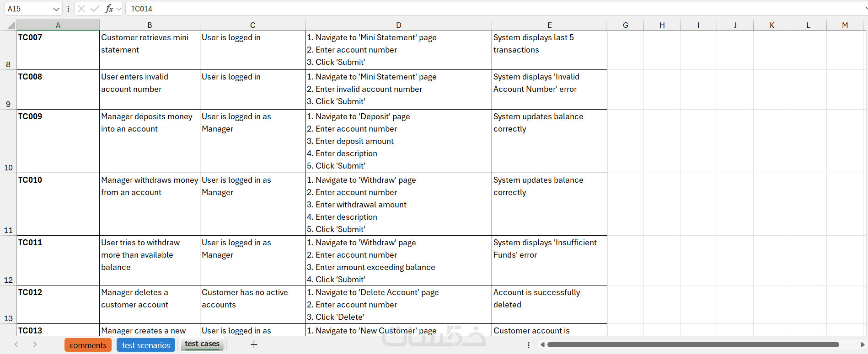
Task: Select the test cases sheet tab
Action: (x=202, y=344)
